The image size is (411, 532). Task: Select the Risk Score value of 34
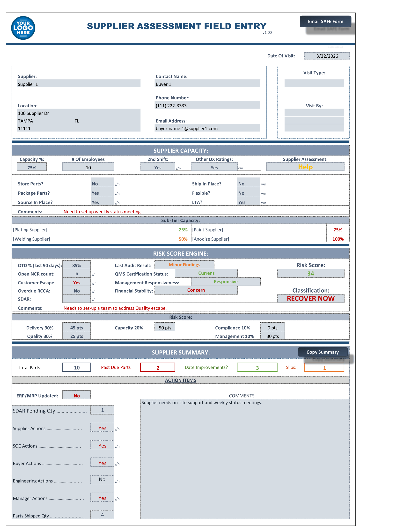click(310, 273)
